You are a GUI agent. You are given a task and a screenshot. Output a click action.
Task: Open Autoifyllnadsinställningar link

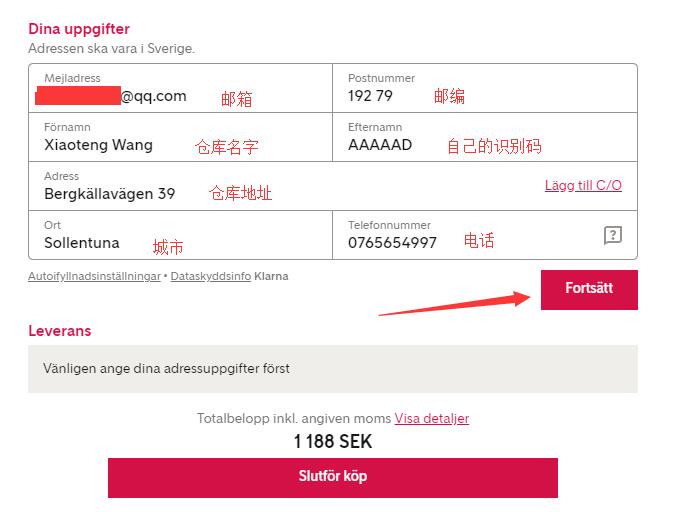coord(94,276)
